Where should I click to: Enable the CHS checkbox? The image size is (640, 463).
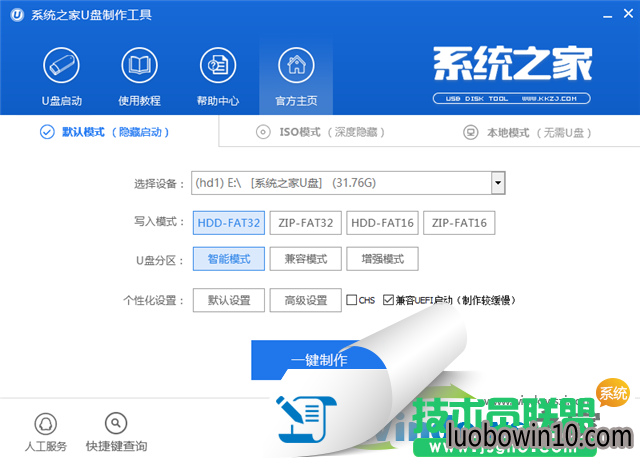pos(351,300)
